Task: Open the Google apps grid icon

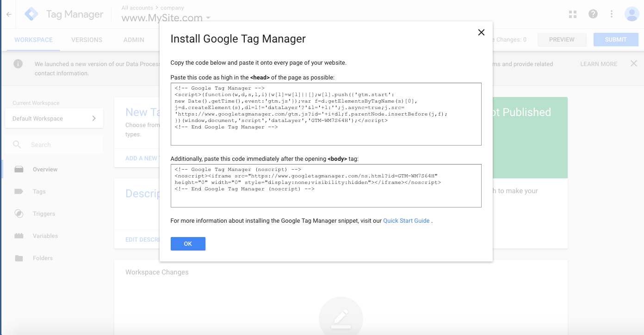Action: coord(573,14)
